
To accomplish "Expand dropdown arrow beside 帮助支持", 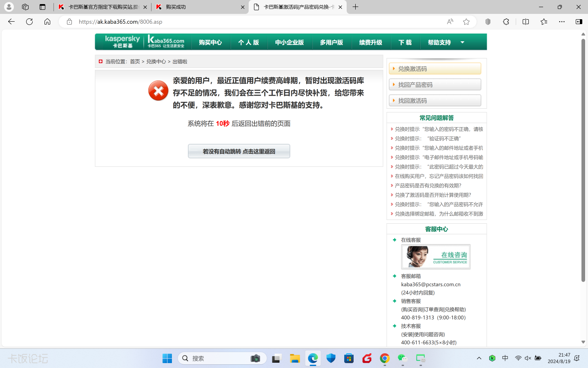I will [462, 43].
